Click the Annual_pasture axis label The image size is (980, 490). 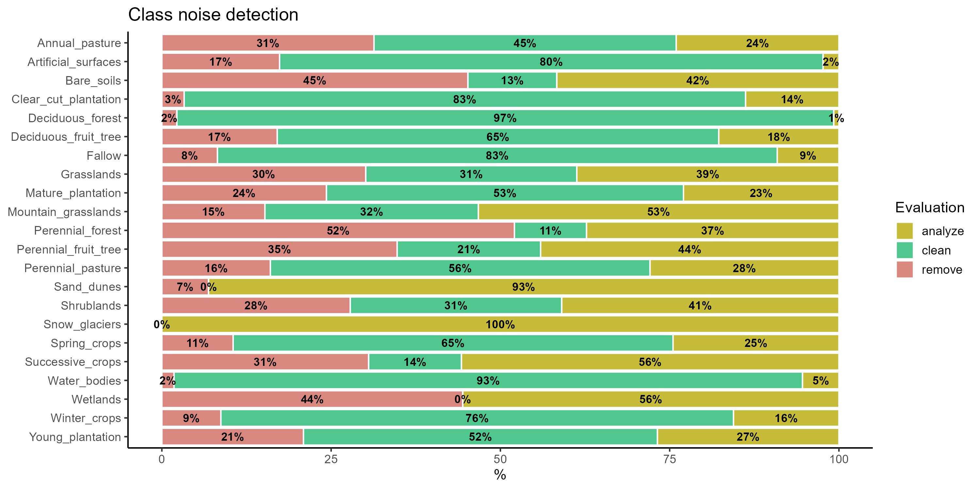pyautogui.click(x=79, y=43)
